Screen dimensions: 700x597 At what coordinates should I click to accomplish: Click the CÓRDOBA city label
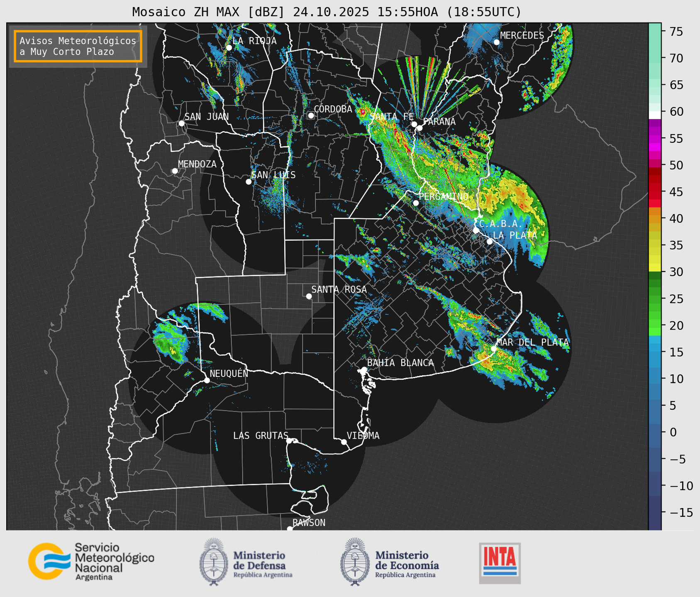point(333,109)
